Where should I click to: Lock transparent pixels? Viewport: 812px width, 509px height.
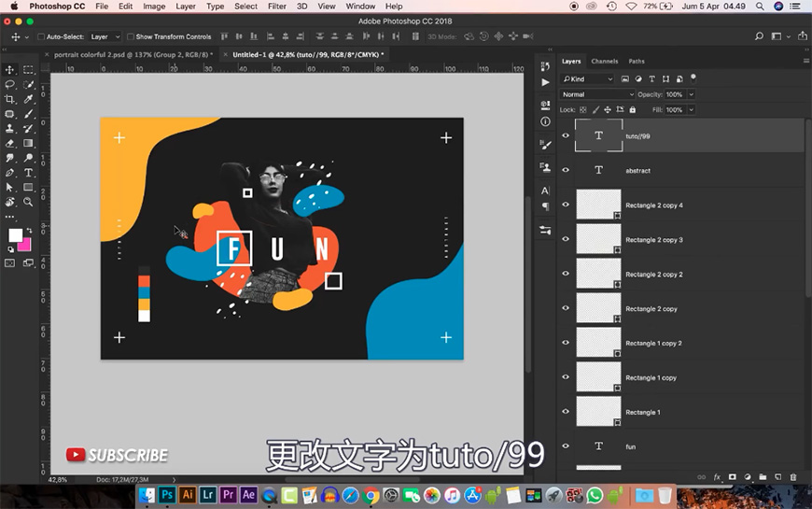tap(583, 110)
